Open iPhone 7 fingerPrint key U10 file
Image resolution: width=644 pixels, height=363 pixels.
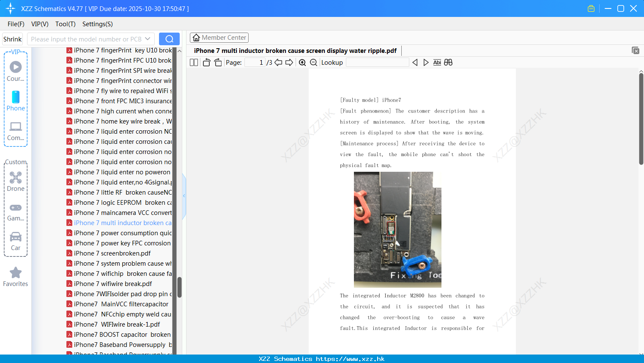coord(119,50)
